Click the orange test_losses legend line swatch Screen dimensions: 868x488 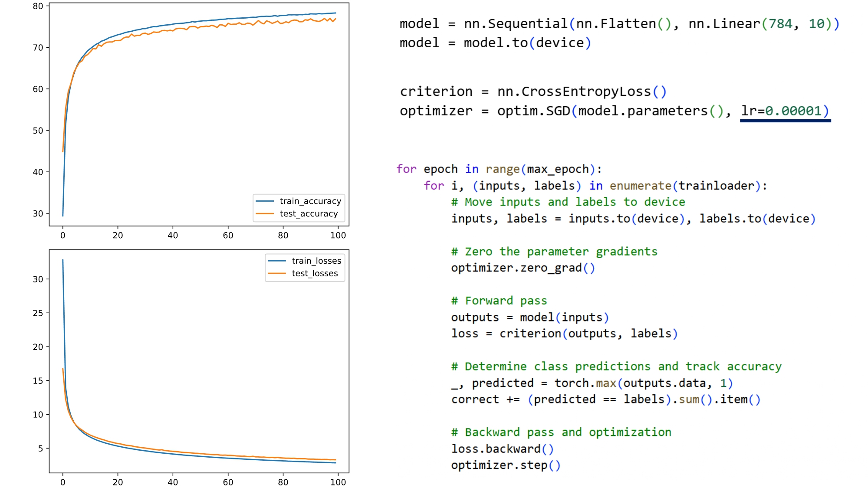(277, 273)
